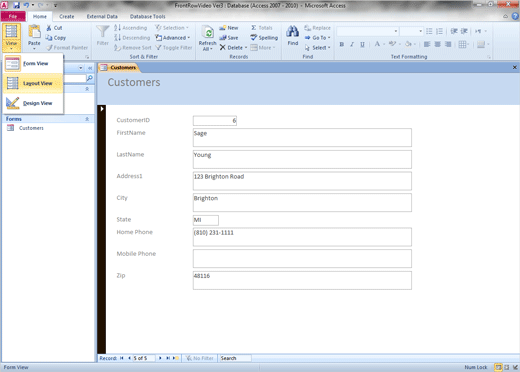Open the File tab

tap(13, 16)
